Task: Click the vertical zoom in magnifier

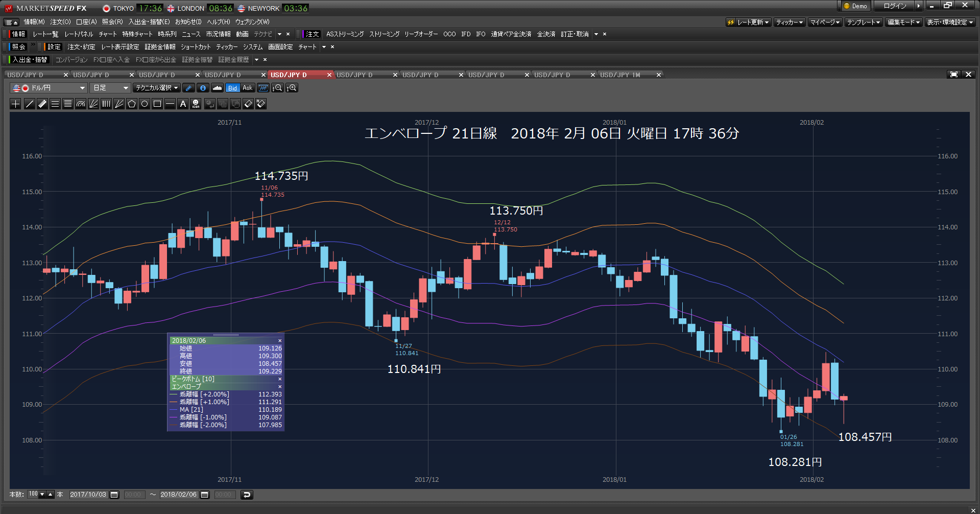Action: (292, 88)
